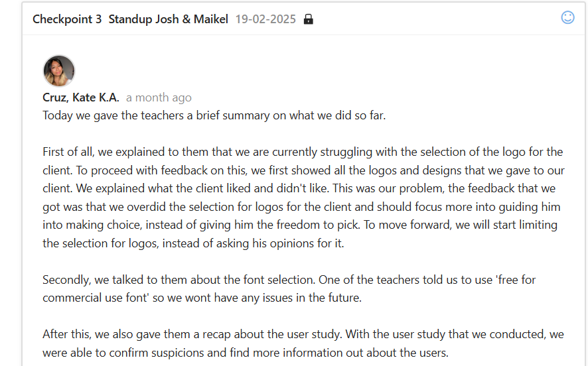Click the line starting 'client. To proceed'
The image size is (588, 366).
click(303, 170)
